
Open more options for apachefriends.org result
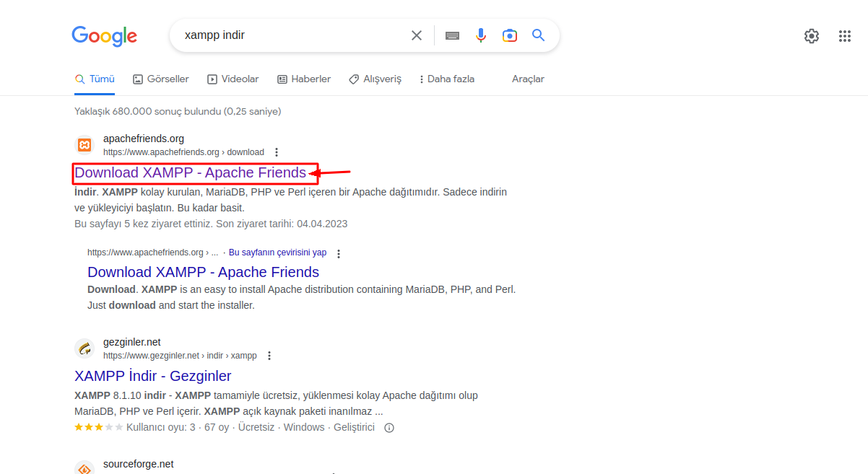coord(277,152)
